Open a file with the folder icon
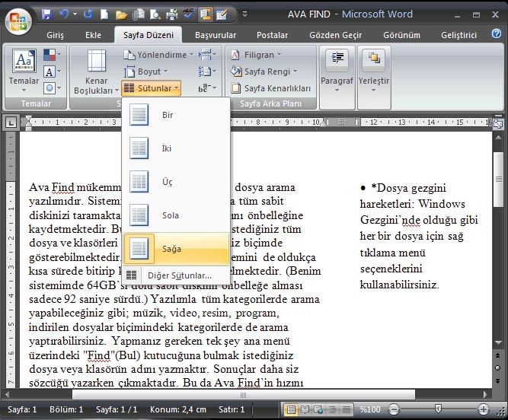508x420 pixels. [x=121, y=14]
